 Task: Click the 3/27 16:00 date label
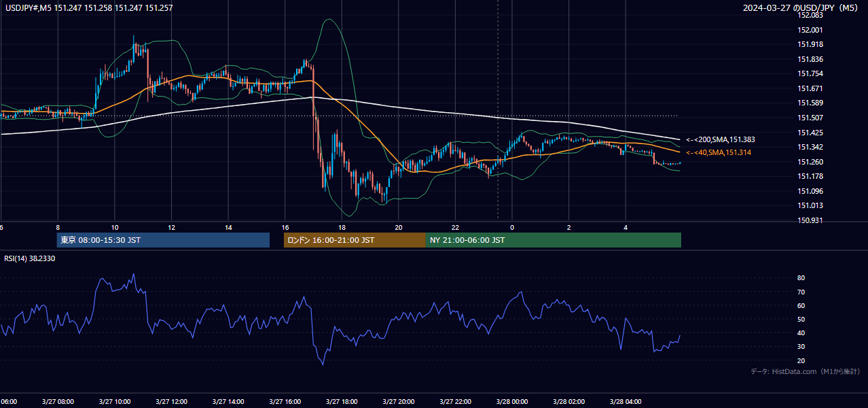[285, 401]
